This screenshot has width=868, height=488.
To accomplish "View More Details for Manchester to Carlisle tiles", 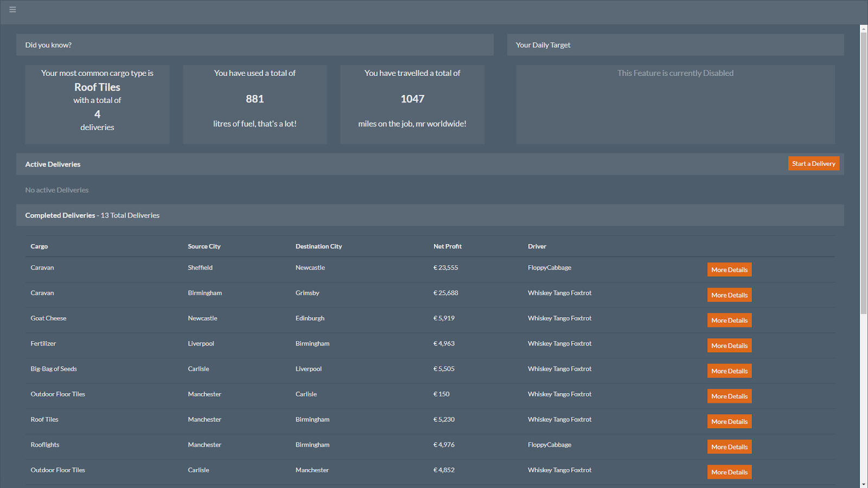I will click(x=729, y=396).
